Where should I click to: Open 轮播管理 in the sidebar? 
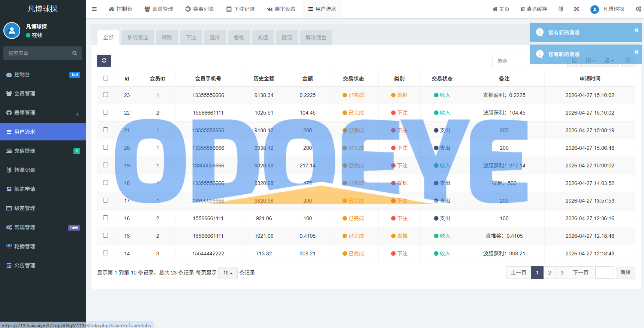(43, 246)
